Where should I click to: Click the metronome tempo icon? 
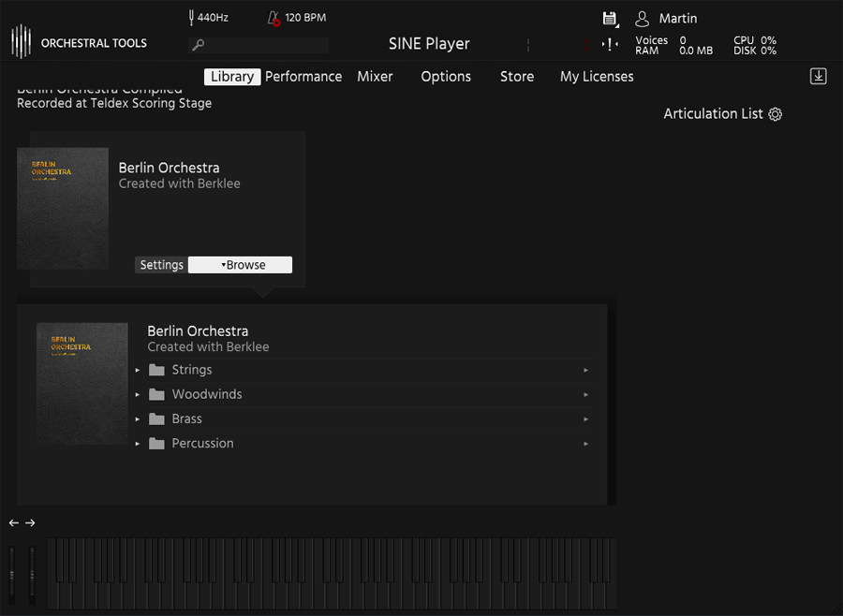(274, 19)
